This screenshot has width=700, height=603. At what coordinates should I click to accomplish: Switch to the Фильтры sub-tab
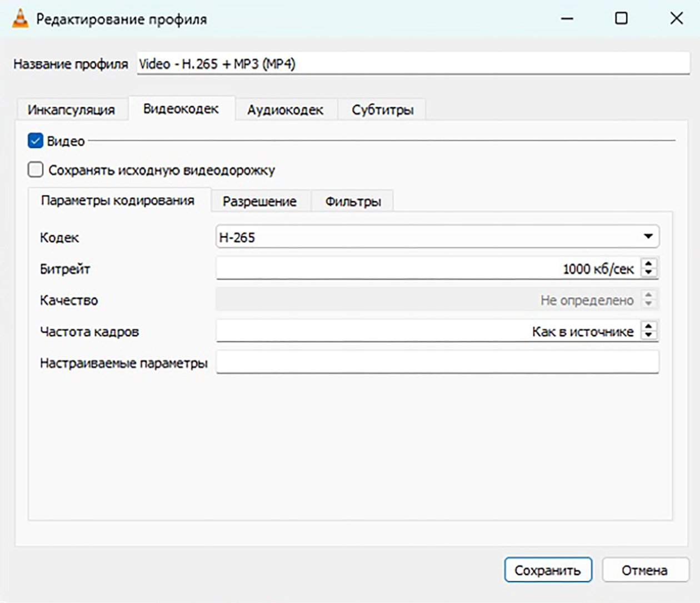(x=353, y=201)
